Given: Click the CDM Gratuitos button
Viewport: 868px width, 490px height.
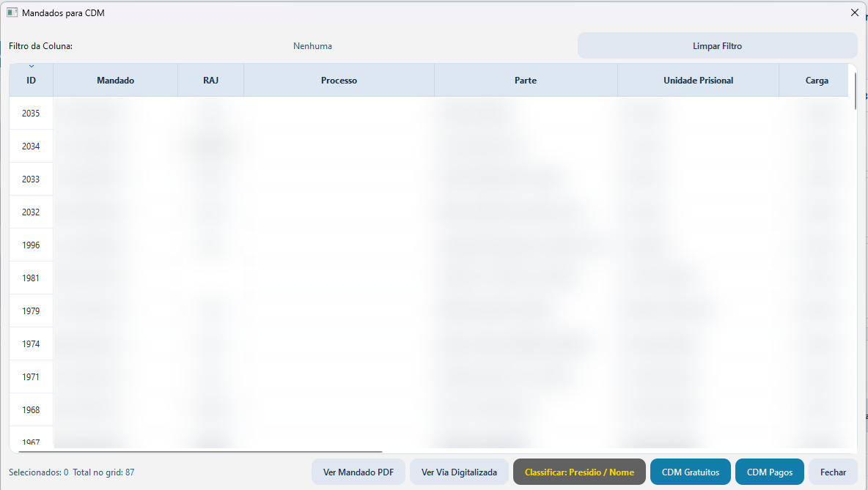Looking at the screenshot, I should pos(691,472).
